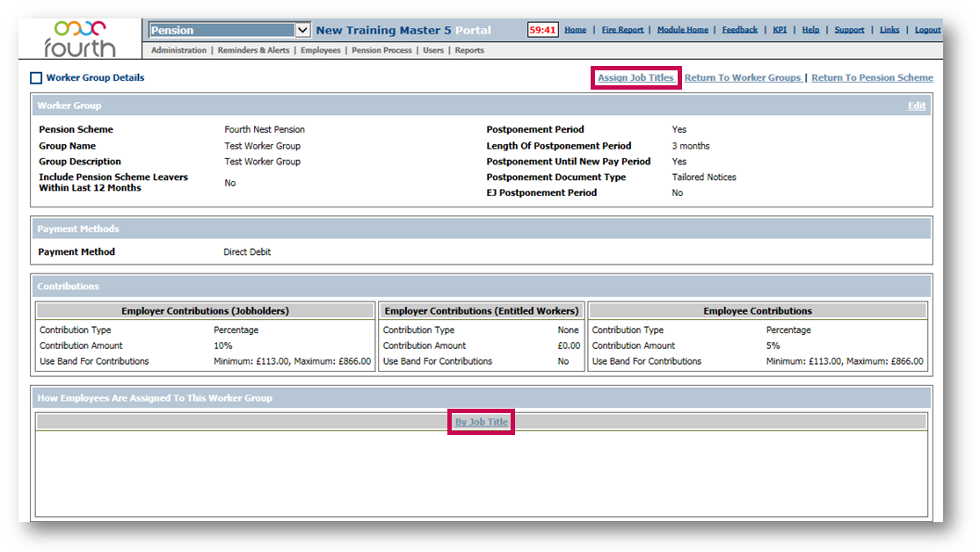
Task: Go to Home link
Action: (x=575, y=30)
